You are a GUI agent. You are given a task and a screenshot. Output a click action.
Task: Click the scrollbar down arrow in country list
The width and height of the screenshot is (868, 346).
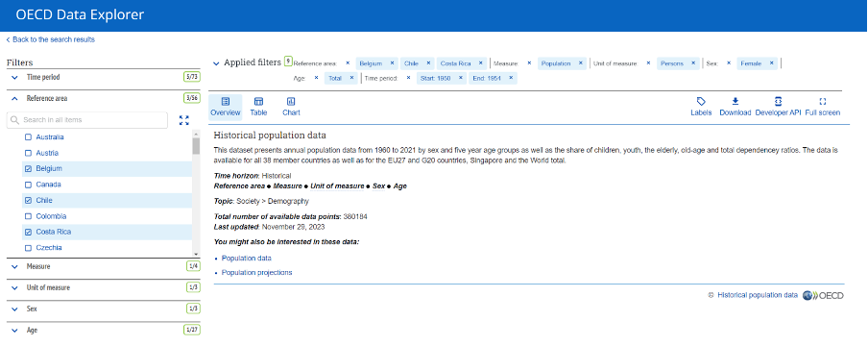[196, 254]
